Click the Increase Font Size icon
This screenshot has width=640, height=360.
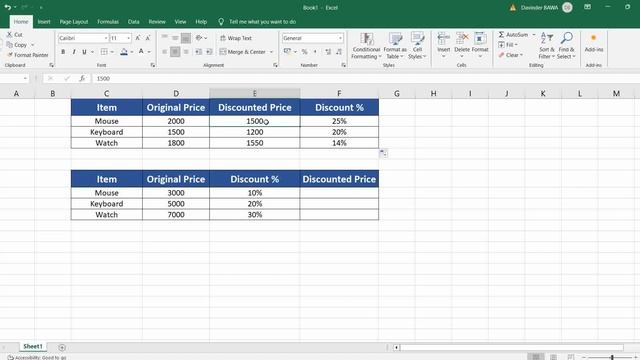click(138, 38)
